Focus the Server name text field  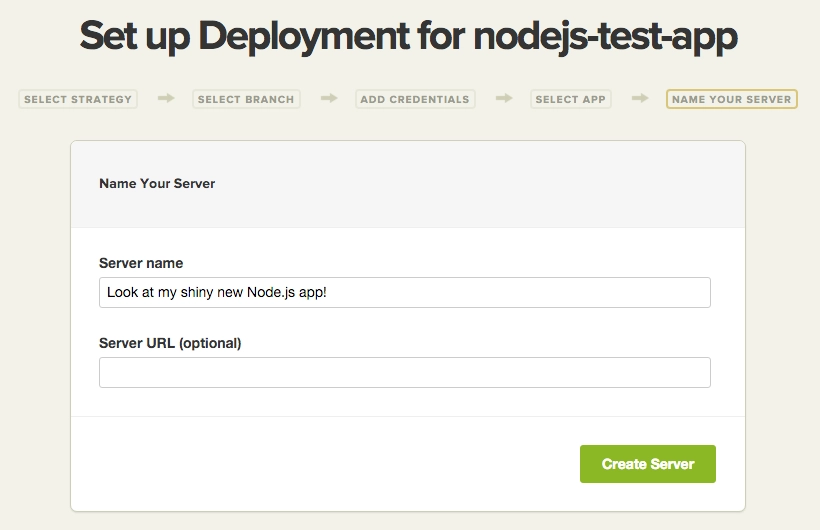[x=404, y=293]
